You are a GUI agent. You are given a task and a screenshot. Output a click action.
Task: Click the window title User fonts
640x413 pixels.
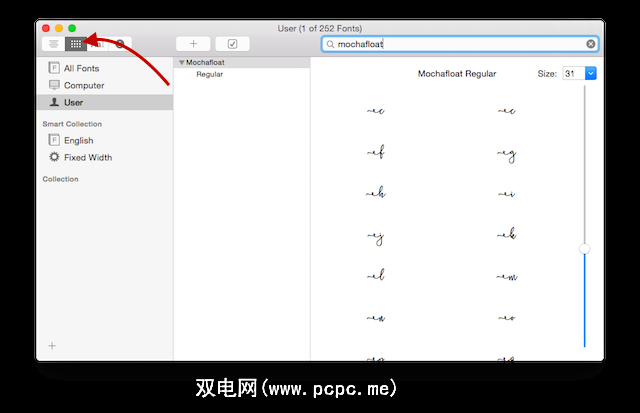point(320,29)
